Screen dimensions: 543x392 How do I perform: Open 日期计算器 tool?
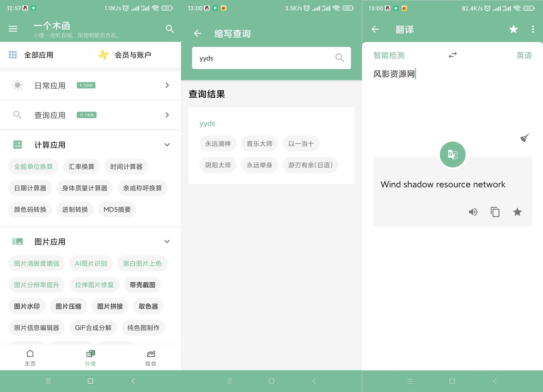[30, 188]
